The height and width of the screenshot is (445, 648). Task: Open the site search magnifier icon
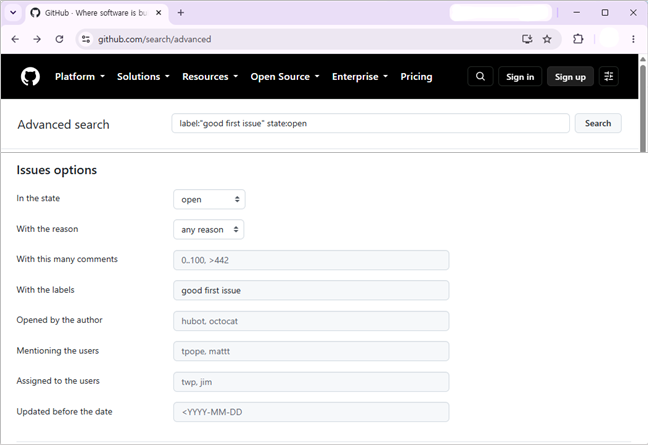(480, 76)
